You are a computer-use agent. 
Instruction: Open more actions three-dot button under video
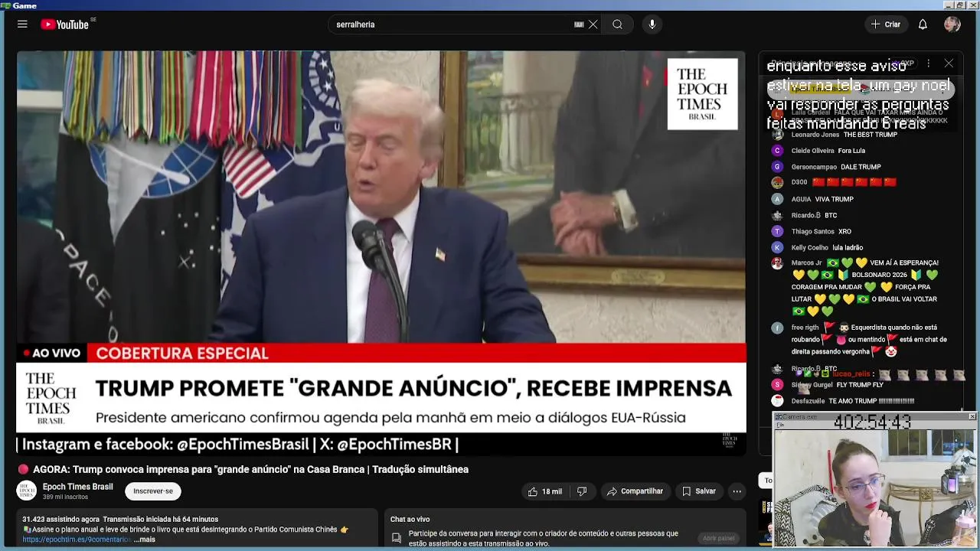(x=737, y=491)
